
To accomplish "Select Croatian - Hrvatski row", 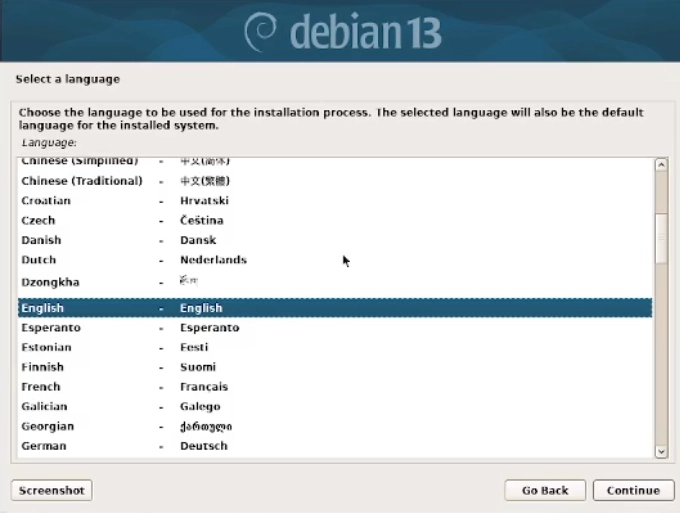I will (x=335, y=201).
